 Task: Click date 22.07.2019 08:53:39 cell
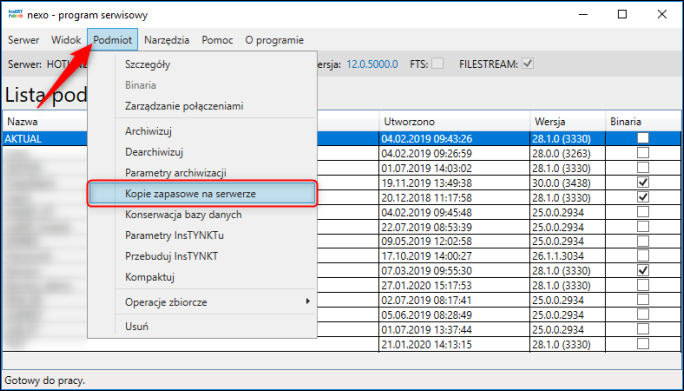(454, 227)
